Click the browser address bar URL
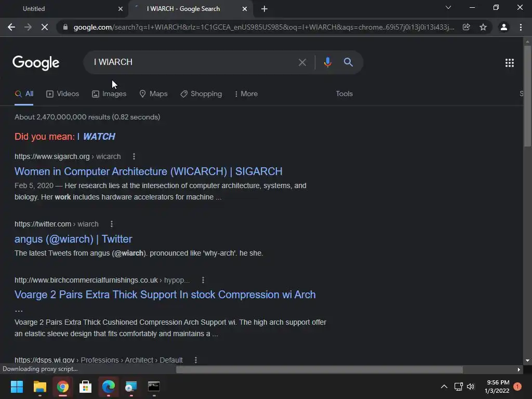 (x=263, y=27)
